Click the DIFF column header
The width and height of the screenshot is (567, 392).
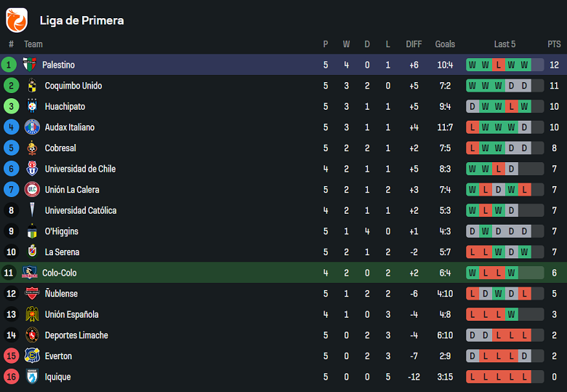tap(414, 44)
